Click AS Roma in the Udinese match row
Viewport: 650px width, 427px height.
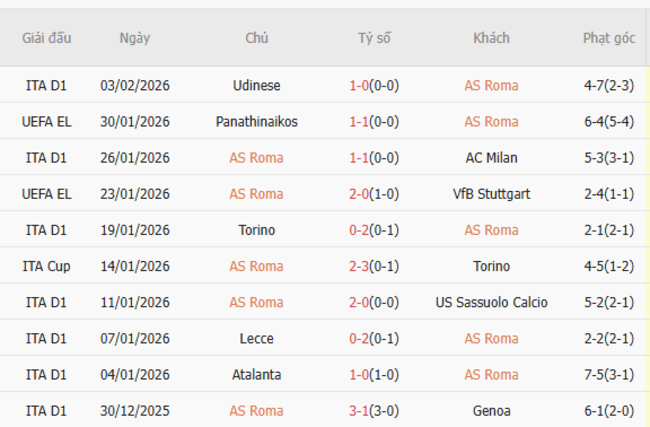pos(491,85)
